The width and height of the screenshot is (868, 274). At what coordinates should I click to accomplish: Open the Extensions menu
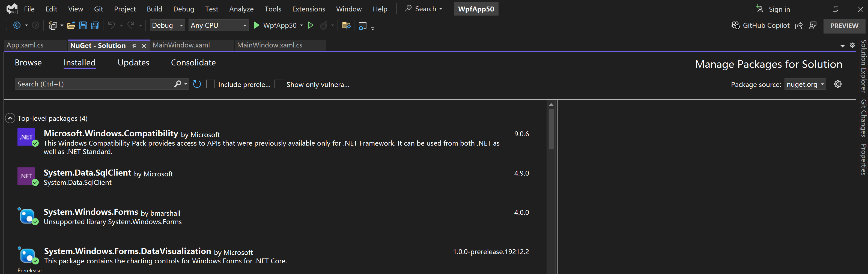pyautogui.click(x=308, y=9)
